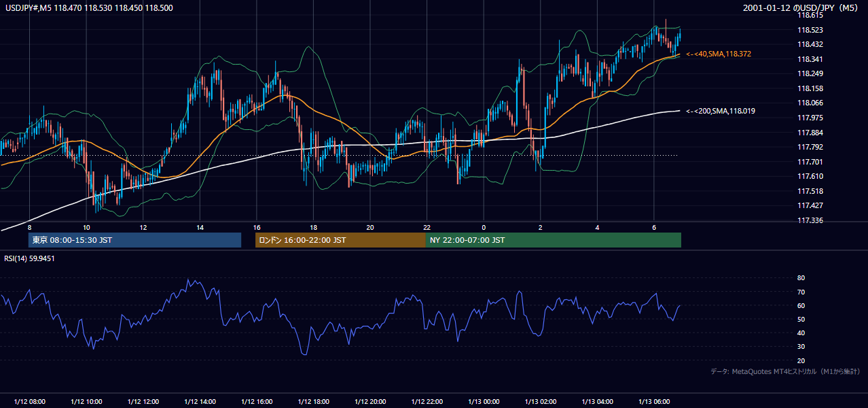Click the 1/12 12:00 time axis label

(x=143, y=402)
